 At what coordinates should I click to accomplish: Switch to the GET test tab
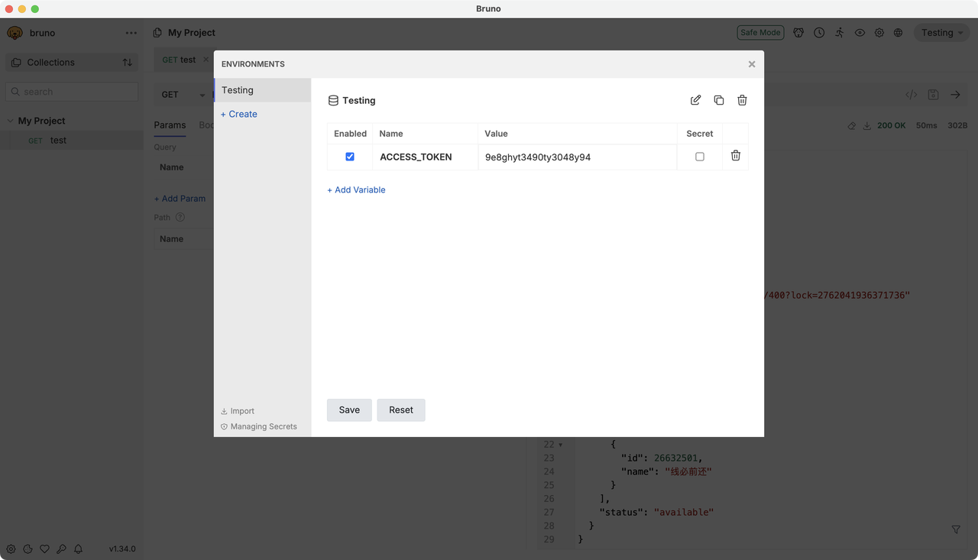[179, 60]
